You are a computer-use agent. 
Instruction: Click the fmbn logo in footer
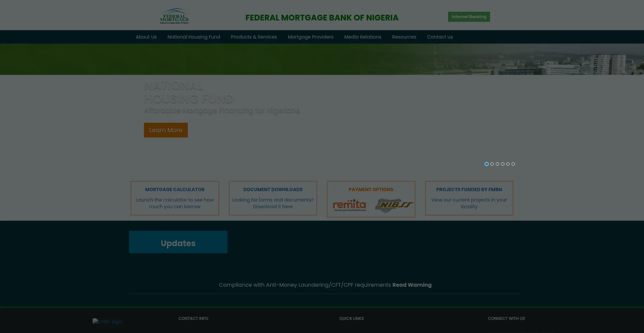[x=107, y=321]
